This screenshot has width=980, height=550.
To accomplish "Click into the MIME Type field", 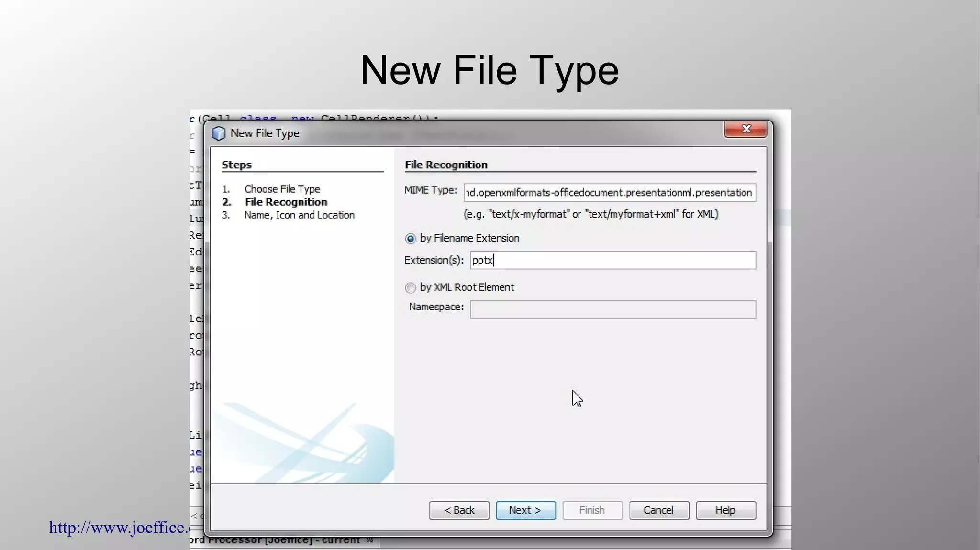I will [610, 193].
